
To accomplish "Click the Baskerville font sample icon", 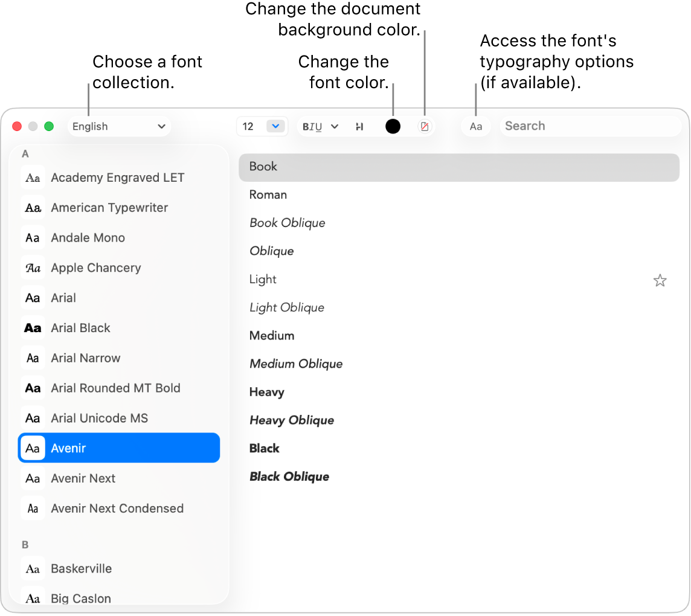I will pos(33,568).
